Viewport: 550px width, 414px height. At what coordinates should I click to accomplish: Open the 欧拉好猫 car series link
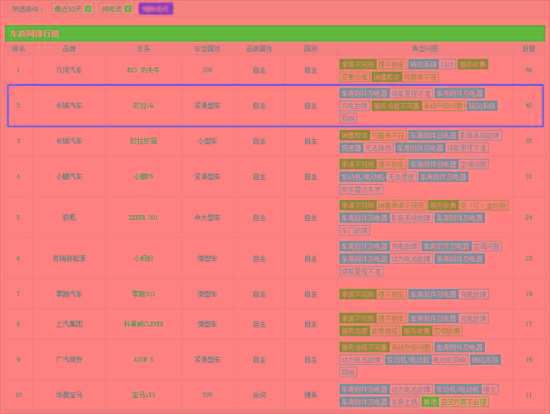pos(143,141)
